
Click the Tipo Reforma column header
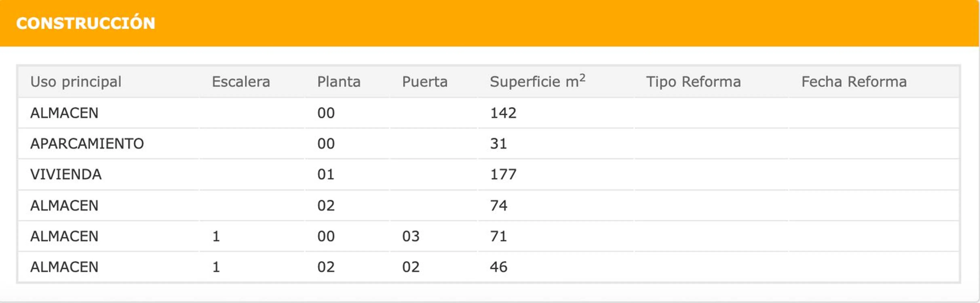[x=693, y=82]
